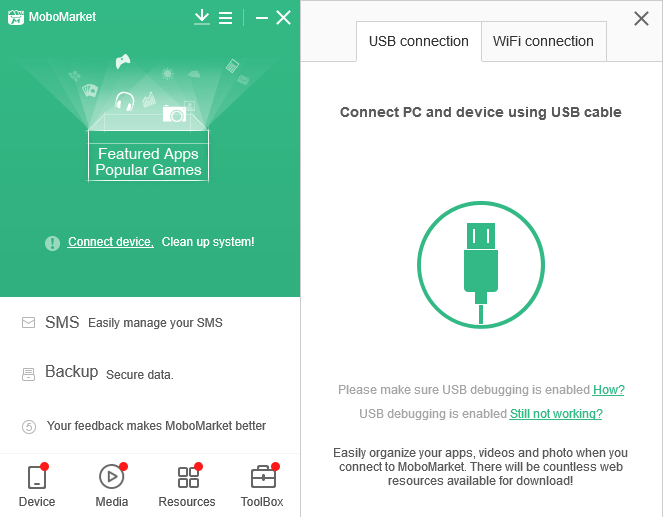This screenshot has width=663, height=517.
Task: Click the MoboMarket title text
Action: (x=63, y=17)
